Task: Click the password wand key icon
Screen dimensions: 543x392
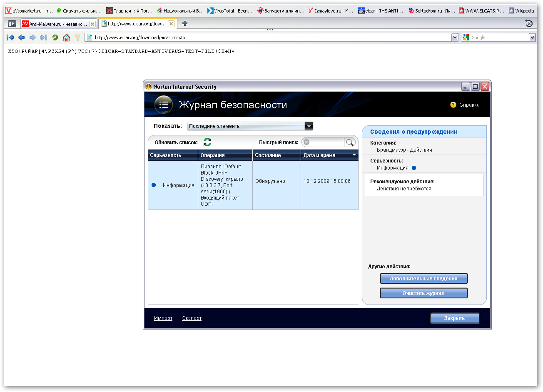Action: pyautogui.click(x=77, y=37)
